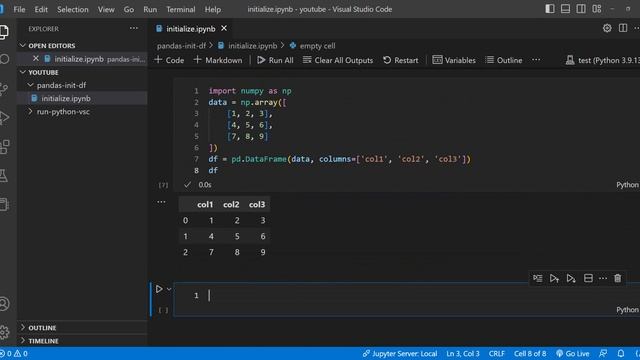Switch to the initialize.ipynb editor tab
The width and height of the screenshot is (640, 360).
pyautogui.click(x=191, y=29)
